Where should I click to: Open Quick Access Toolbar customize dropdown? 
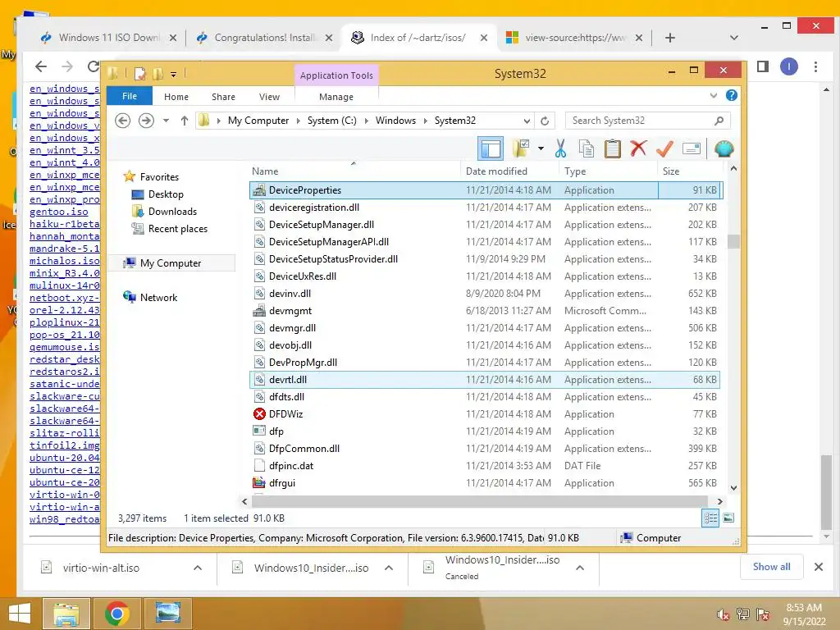coord(174,74)
